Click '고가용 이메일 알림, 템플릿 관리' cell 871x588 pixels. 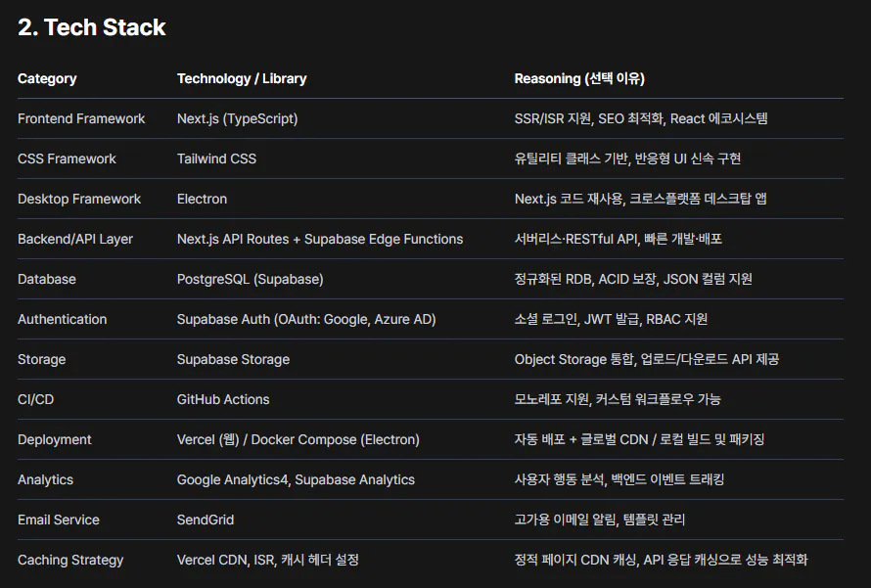tap(600, 520)
